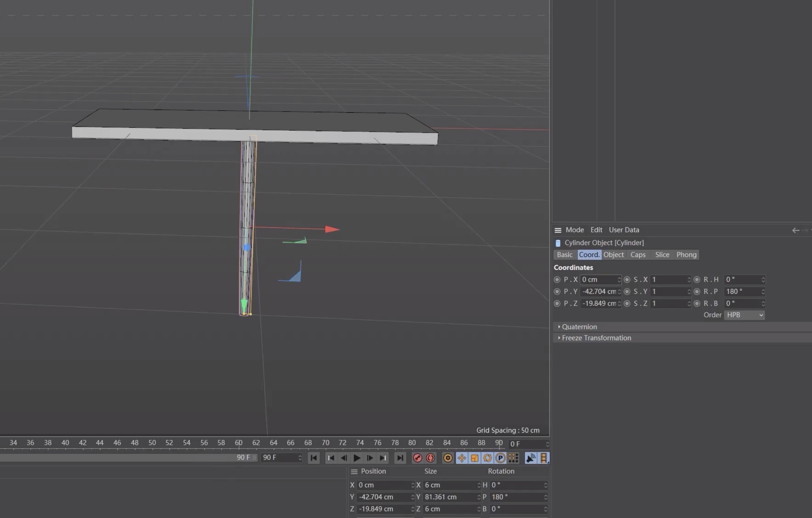
Task: Step back one frame
Action: (344, 458)
